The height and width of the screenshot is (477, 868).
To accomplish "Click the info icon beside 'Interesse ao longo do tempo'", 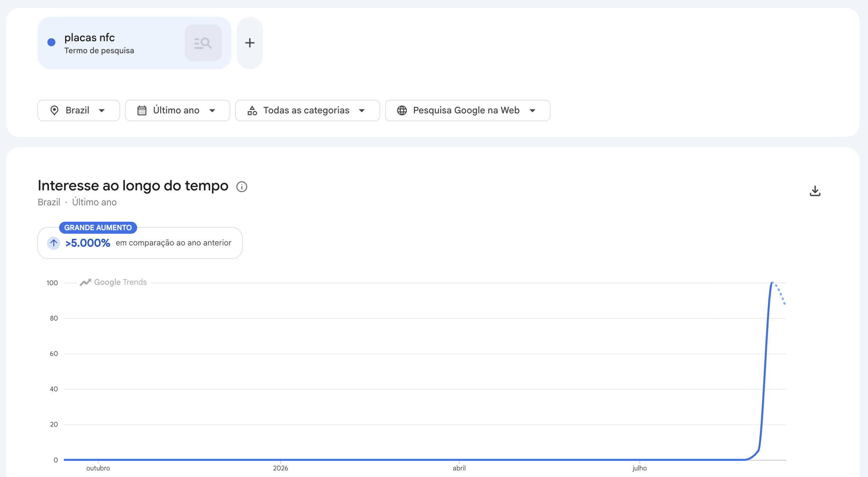I will pos(242,187).
